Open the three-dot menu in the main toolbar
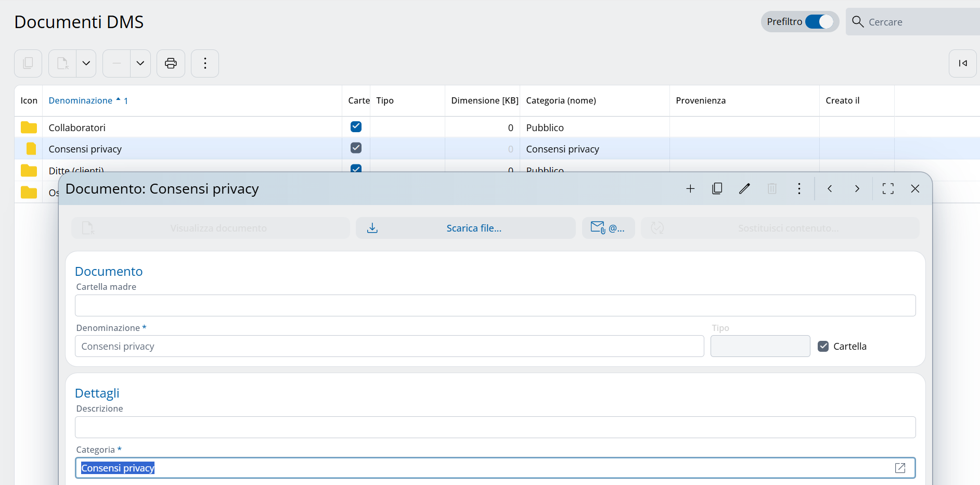This screenshot has width=980, height=485. [205, 63]
